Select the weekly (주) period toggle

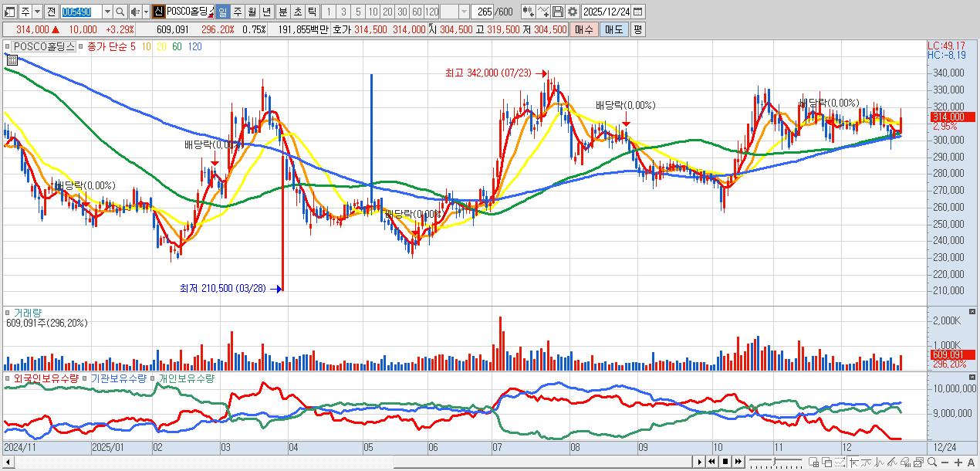(236, 12)
